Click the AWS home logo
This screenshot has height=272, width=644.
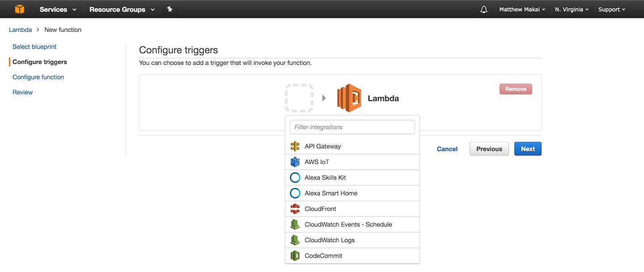pyautogui.click(x=19, y=9)
